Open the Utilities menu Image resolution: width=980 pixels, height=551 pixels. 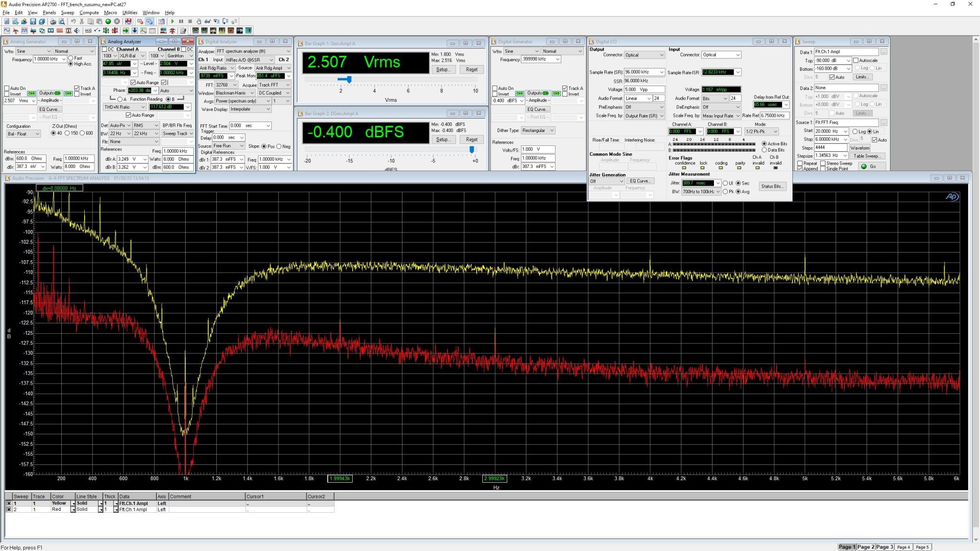point(130,12)
